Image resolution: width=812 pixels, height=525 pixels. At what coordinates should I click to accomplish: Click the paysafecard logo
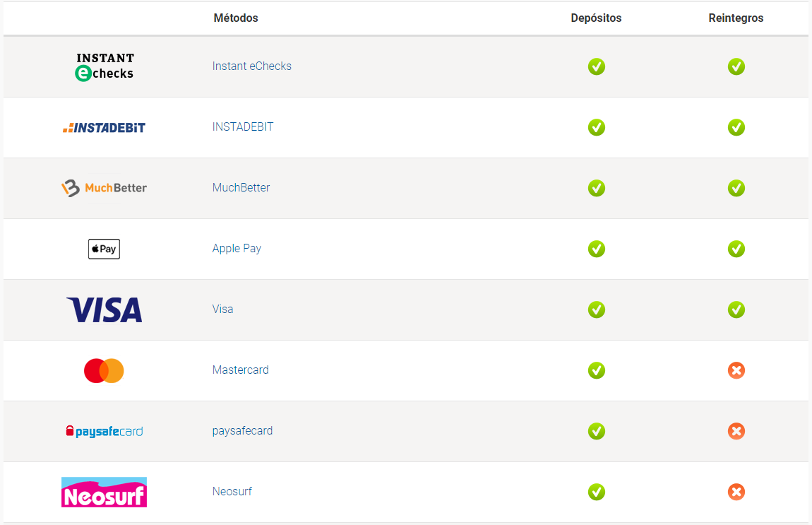pos(104,431)
